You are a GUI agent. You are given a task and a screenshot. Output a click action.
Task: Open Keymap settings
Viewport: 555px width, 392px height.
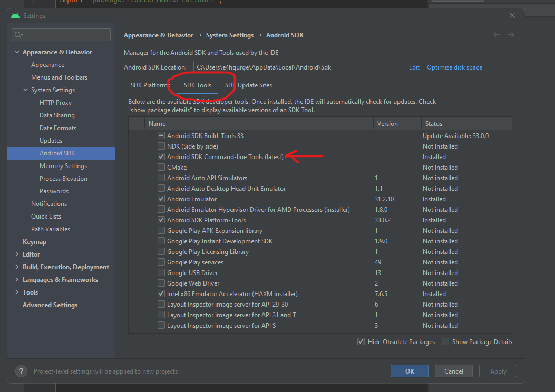[34, 242]
